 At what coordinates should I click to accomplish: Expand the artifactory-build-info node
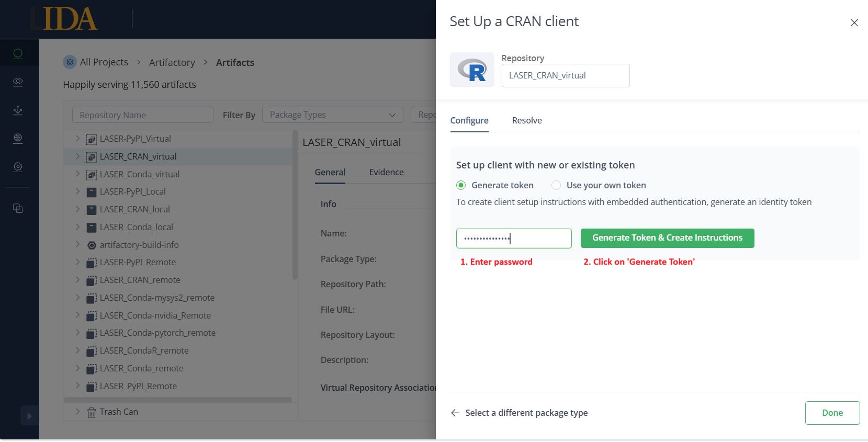pos(77,244)
